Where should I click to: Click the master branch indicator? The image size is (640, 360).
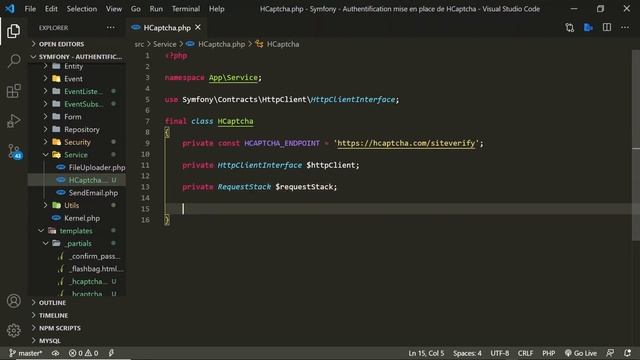(26, 353)
